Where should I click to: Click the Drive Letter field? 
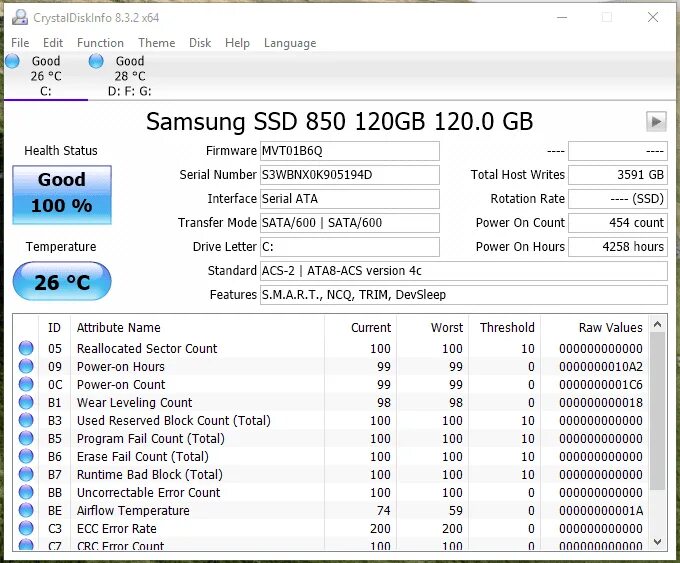pos(350,247)
